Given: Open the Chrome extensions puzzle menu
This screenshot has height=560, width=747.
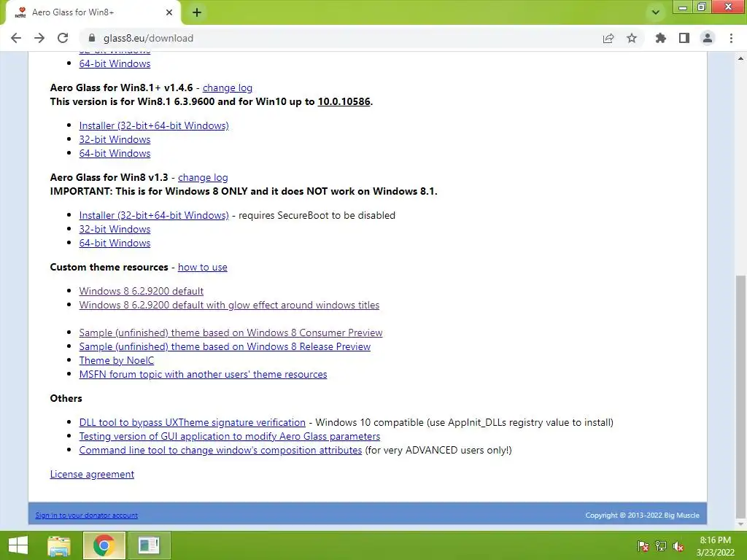Looking at the screenshot, I should click(661, 38).
